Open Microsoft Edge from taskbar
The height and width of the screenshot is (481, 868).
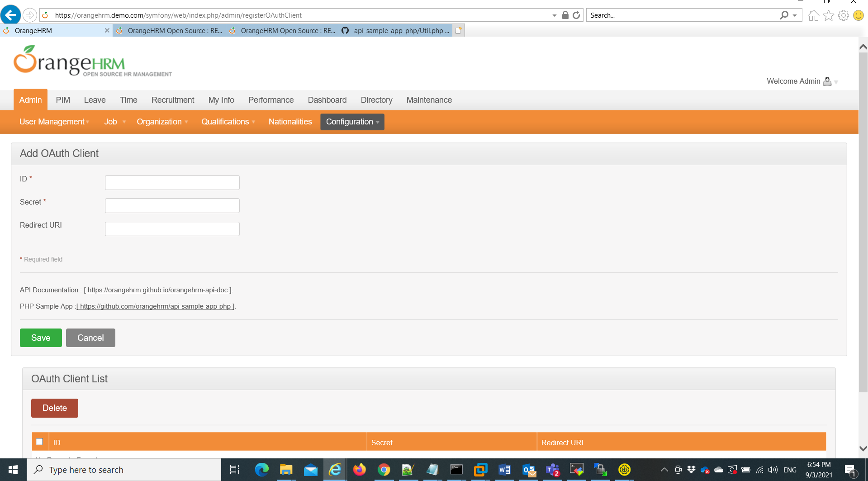[261, 470]
